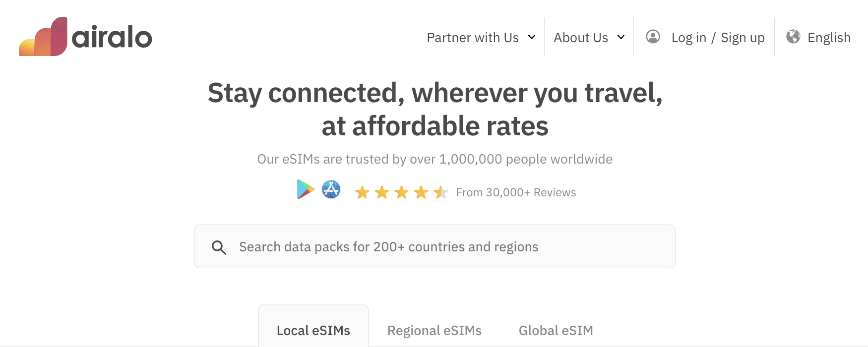Expand the About Us chevron
Viewport: 868px width, 347px height.
click(621, 37)
